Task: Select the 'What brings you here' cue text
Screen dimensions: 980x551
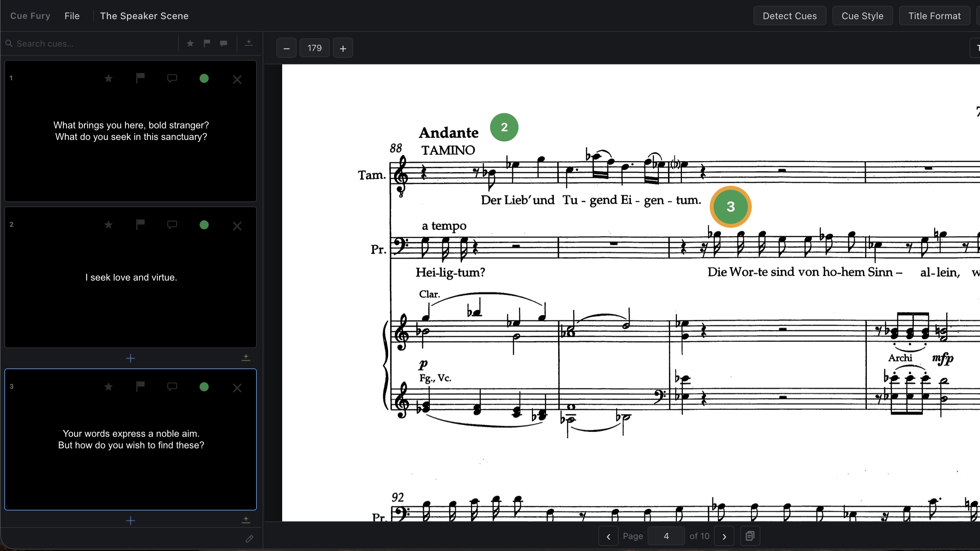Action: click(131, 131)
